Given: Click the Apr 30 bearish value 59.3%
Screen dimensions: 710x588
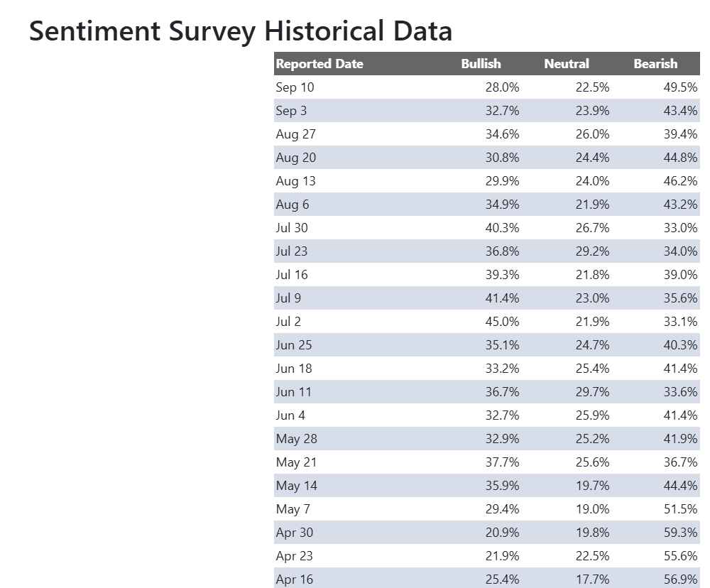Looking at the screenshot, I should pos(680,533).
